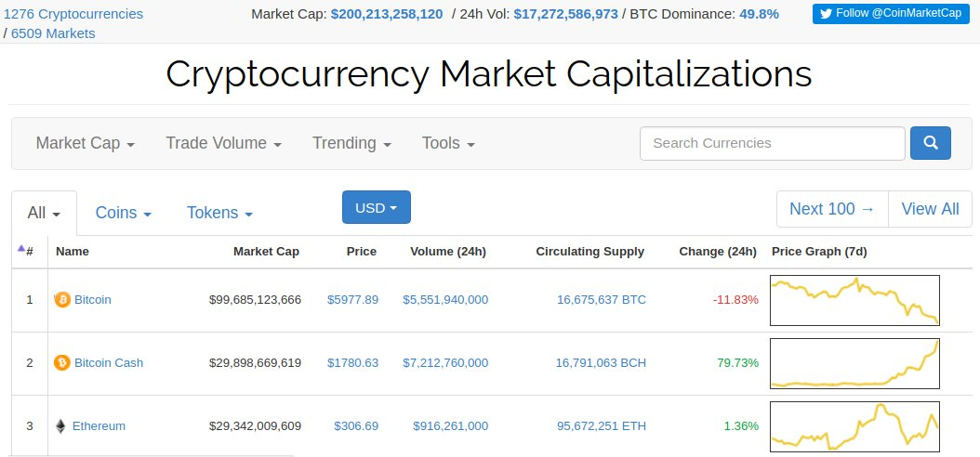Open the USD currency selector
This screenshot has height=457, width=980.
click(x=377, y=207)
